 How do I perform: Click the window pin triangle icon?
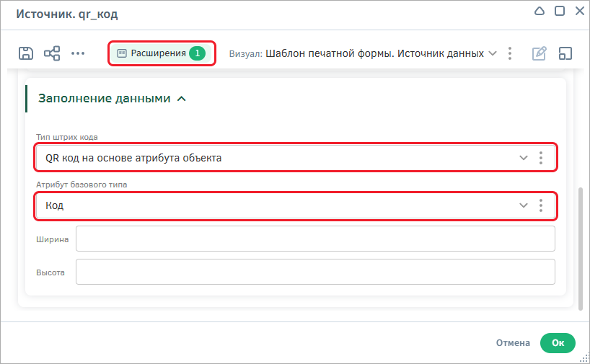[x=540, y=11]
